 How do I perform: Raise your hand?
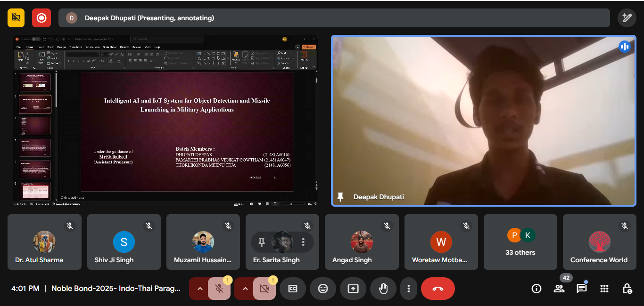click(383, 288)
